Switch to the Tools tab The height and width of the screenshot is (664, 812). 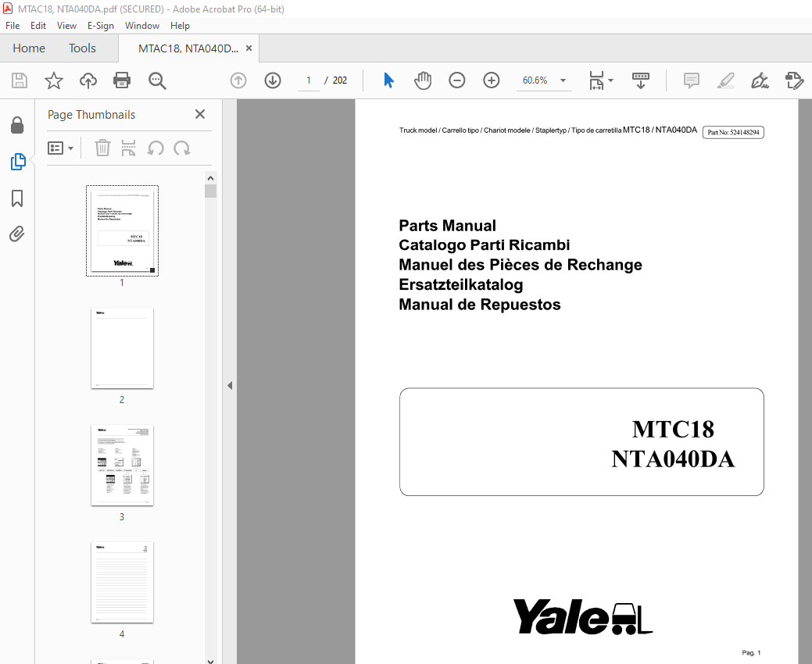coord(82,48)
